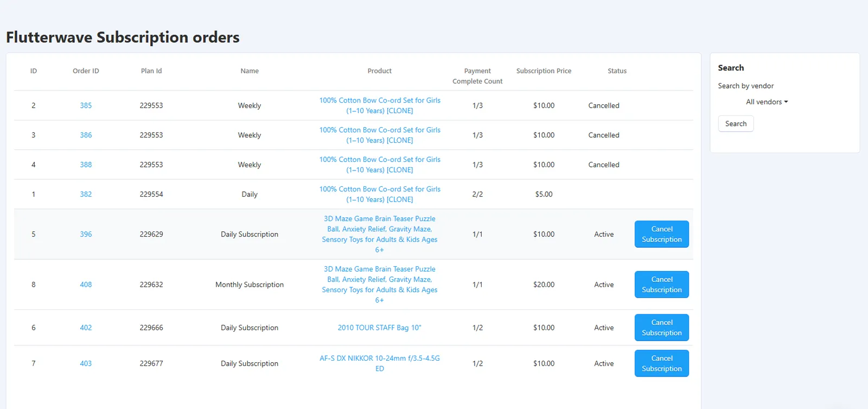868x409 pixels.
Task: Open order ID 388 link
Action: (x=86, y=165)
